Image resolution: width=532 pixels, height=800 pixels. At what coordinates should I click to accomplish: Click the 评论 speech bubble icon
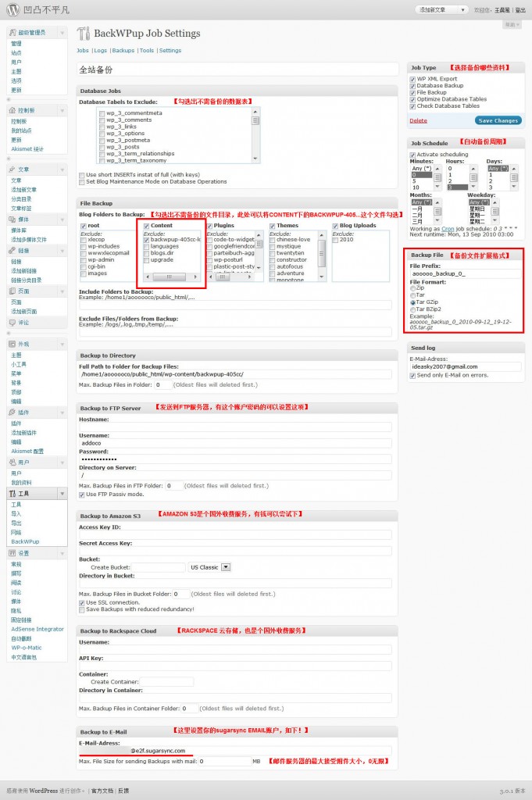(12, 323)
